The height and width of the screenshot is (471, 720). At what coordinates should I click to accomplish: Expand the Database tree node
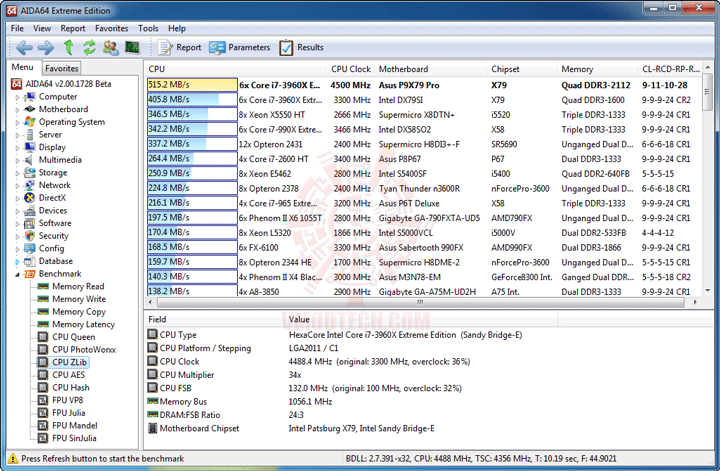point(17,262)
